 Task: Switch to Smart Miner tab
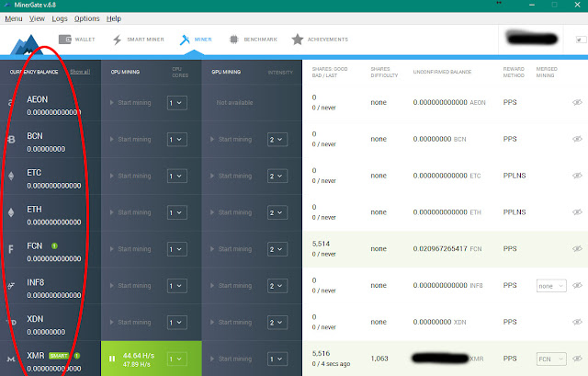point(139,40)
